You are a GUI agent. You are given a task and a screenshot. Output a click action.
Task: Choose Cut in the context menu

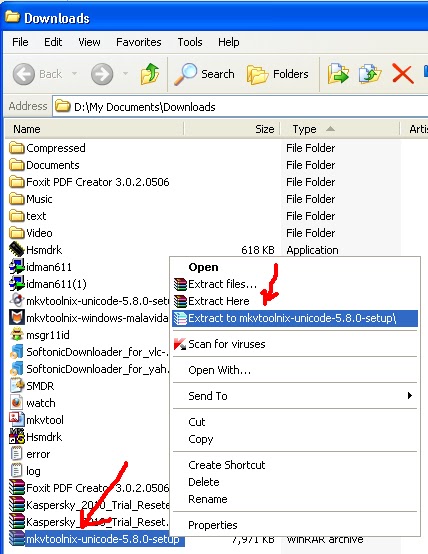(295, 422)
